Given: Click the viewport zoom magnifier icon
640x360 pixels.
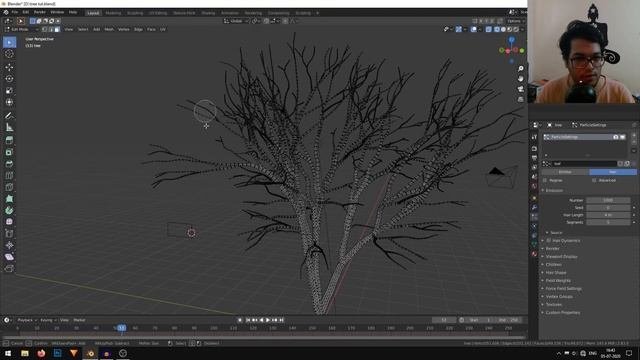Looking at the screenshot, I should (520, 69).
